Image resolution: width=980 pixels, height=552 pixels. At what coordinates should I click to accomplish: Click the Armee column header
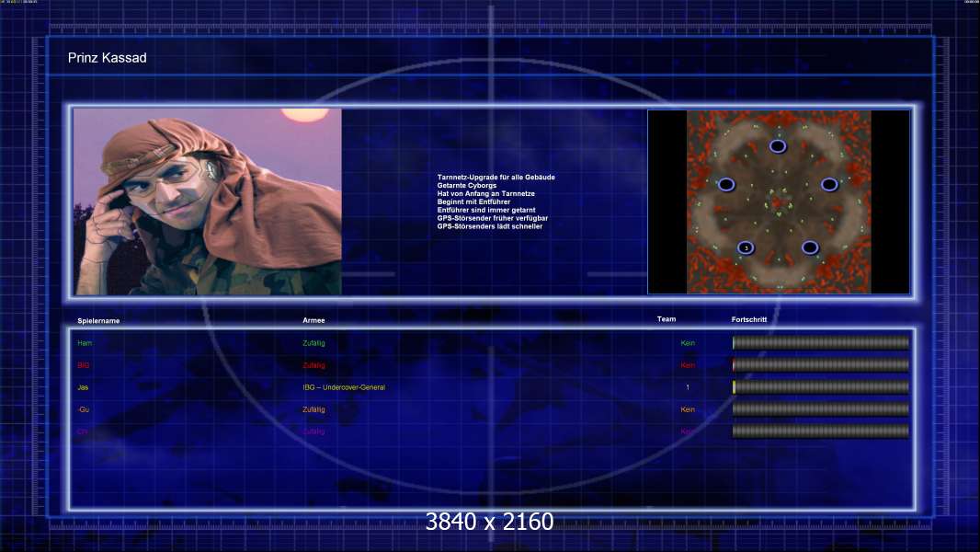[x=313, y=320]
